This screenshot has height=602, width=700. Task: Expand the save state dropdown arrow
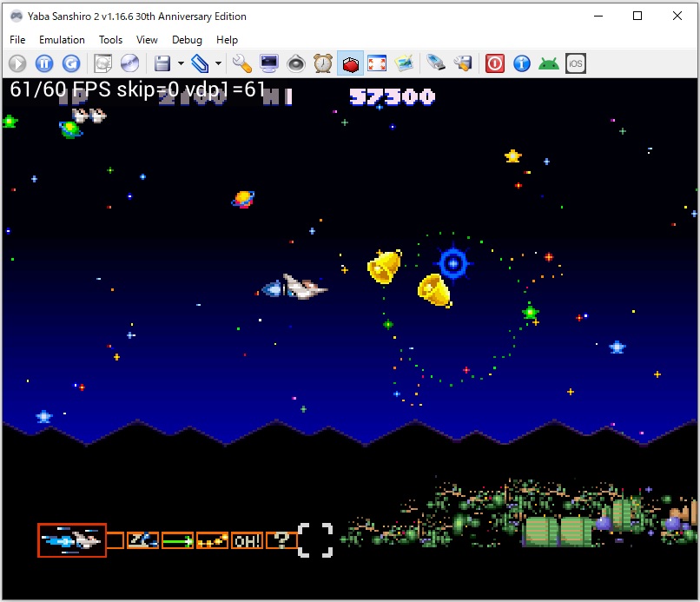[181, 63]
